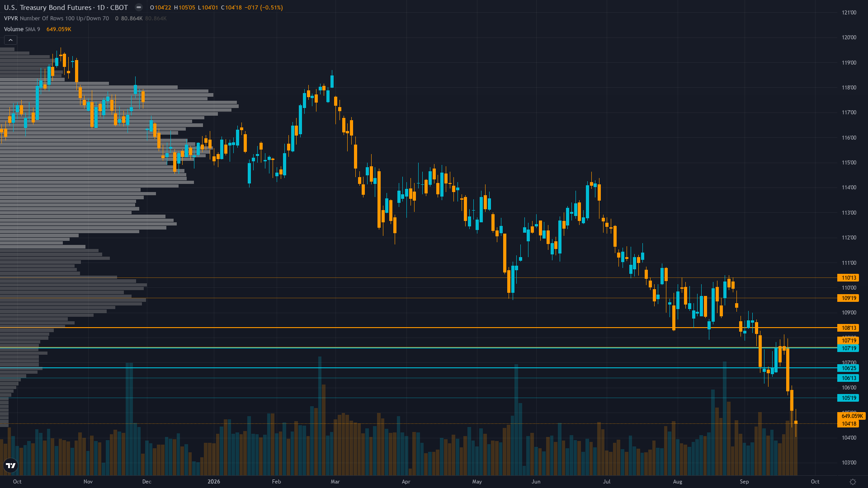
Task: Click the market status icon beside CBOT
Action: [139, 7]
